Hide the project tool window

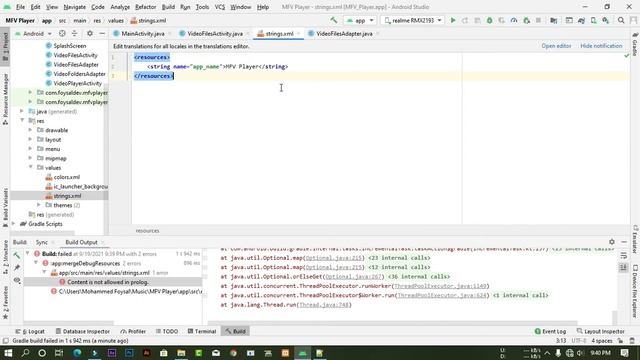coord(102,33)
